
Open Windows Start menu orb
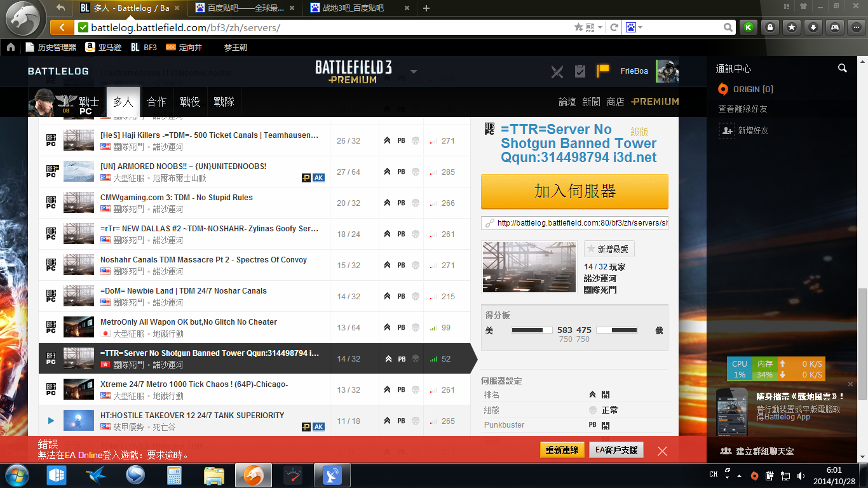(x=17, y=475)
